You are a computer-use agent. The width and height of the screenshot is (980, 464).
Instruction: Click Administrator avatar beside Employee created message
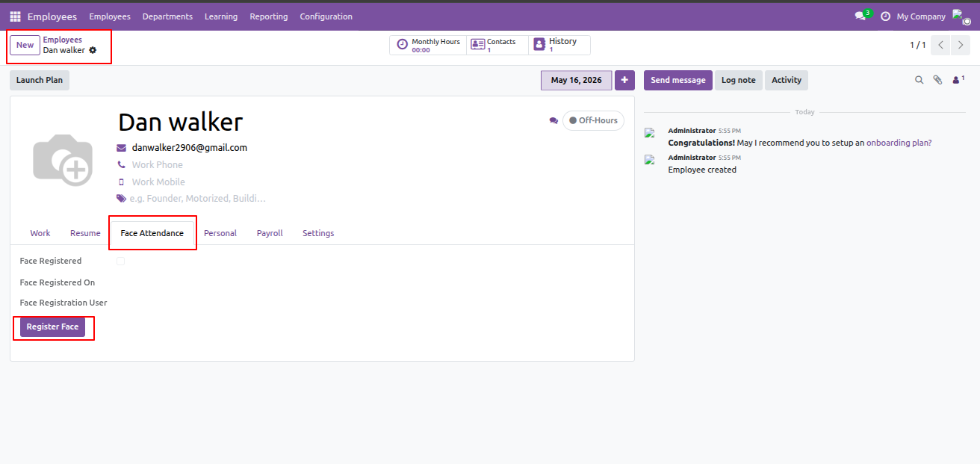pyautogui.click(x=650, y=159)
